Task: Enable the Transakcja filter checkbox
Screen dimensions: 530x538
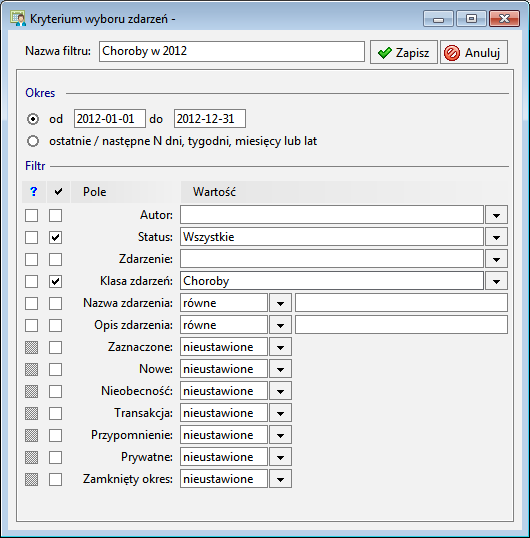Action: pyautogui.click(x=56, y=413)
